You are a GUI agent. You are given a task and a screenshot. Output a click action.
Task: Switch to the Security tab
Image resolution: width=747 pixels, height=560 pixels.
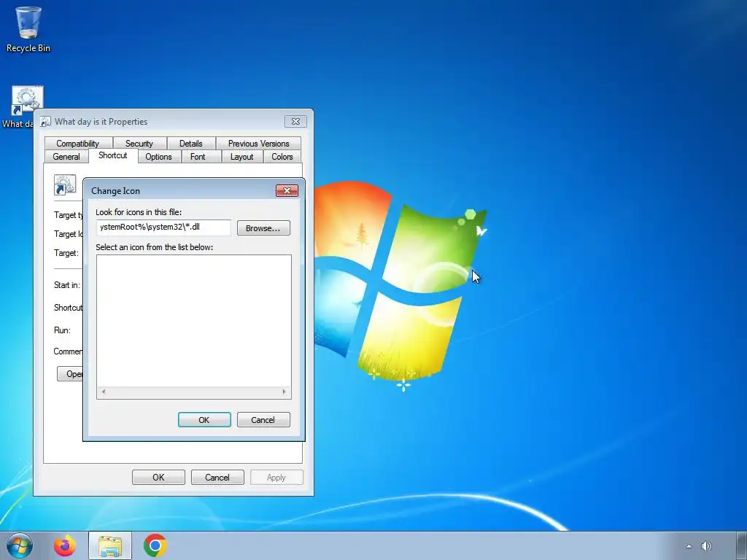pyautogui.click(x=139, y=144)
